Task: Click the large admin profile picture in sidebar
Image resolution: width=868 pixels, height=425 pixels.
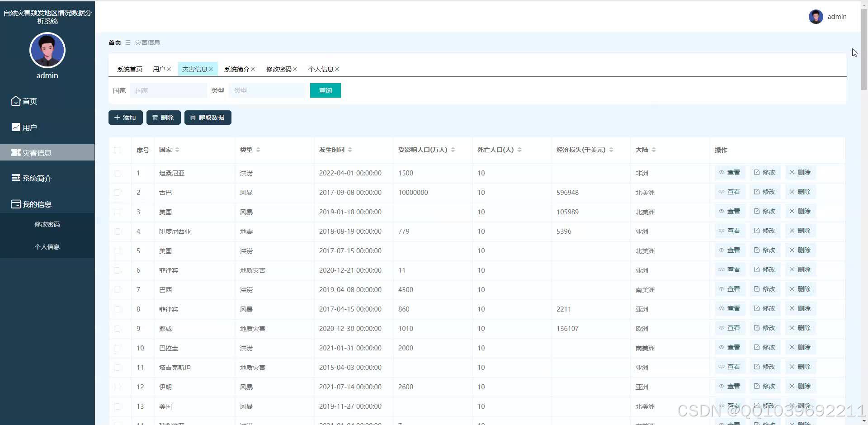Action: click(47, 50)
